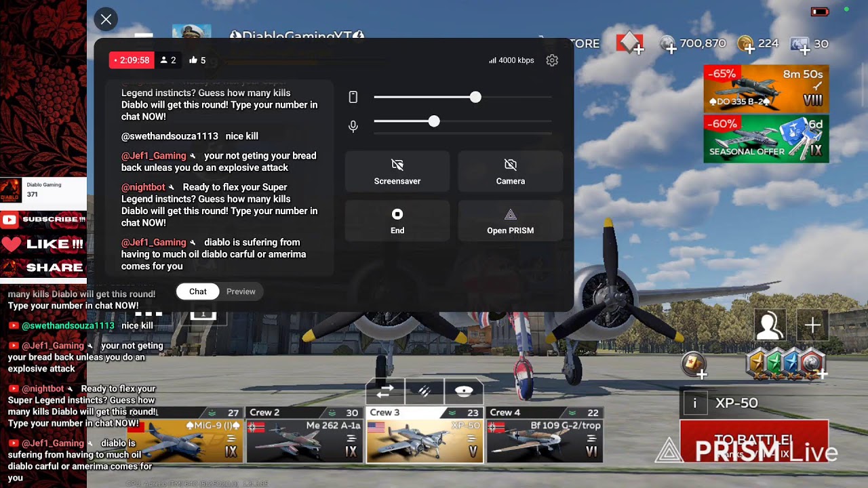The width and height of the screenshot is (868, 488).
Task: Click 'nice kill' message in PRISM chat
Action: [x=242, y=136]
